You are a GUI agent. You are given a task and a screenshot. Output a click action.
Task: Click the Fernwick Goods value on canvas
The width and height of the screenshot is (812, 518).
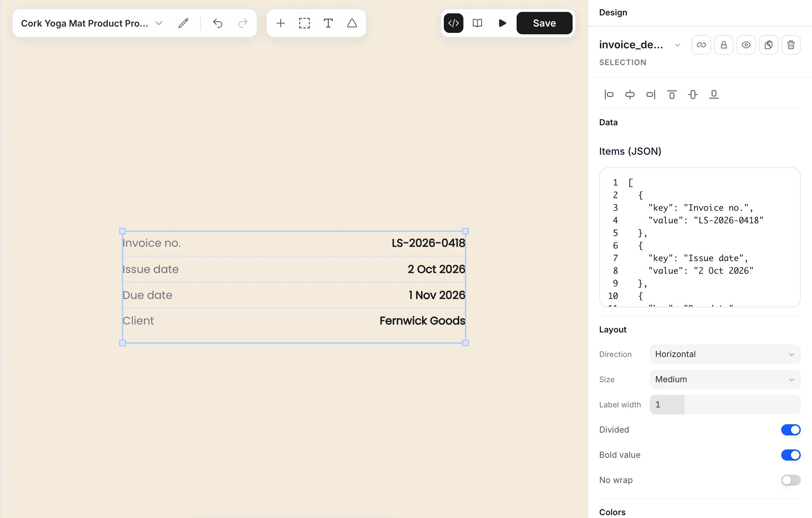coord(422,321)
